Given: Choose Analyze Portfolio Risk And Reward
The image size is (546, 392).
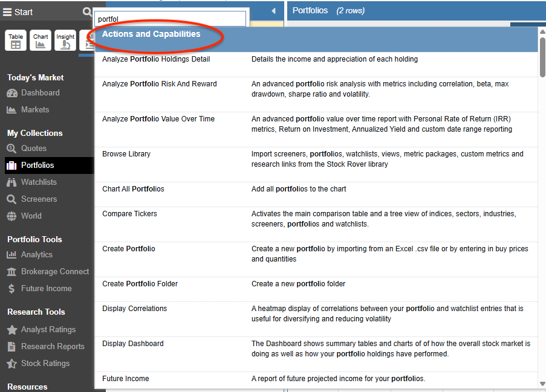Looking at the screenshot, I should click(x=316, y=94).
